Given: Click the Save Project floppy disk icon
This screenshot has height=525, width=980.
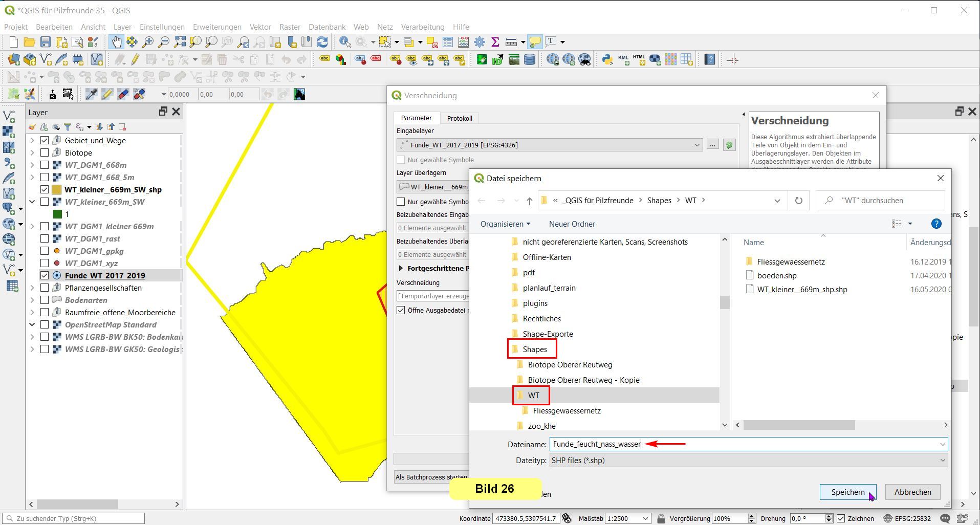Looking at the screenshot, I should pos(46,42).
